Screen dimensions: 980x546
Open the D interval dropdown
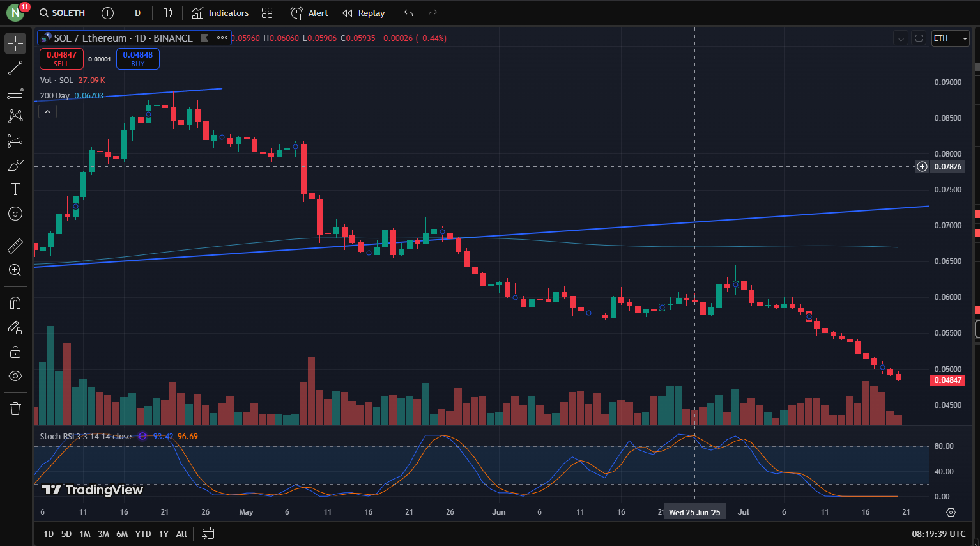pyautogui.click(x=137, y=13)
